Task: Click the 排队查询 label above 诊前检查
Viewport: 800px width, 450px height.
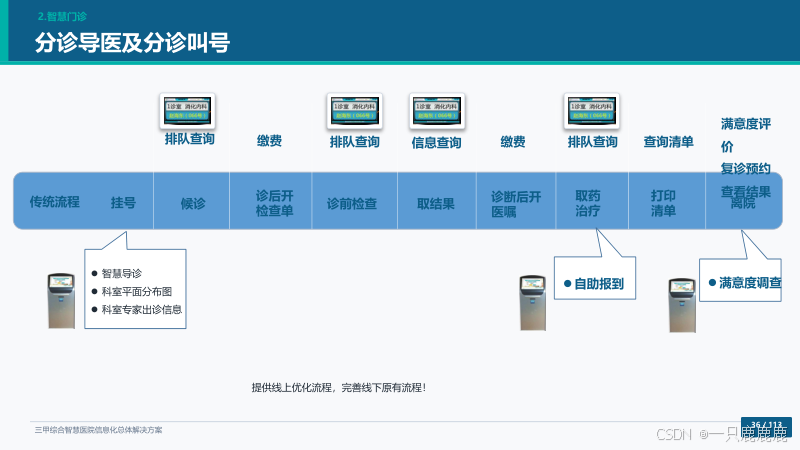Action: click(355, 142)
